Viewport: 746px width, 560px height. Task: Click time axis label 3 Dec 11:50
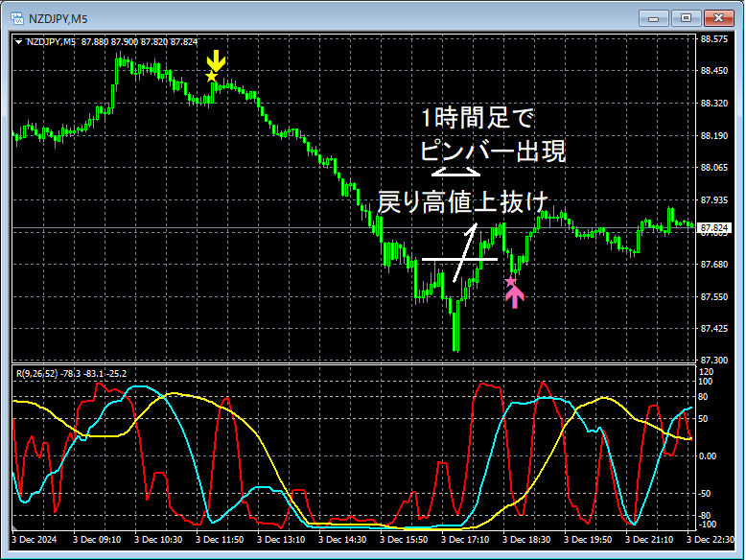pos(220,540)
